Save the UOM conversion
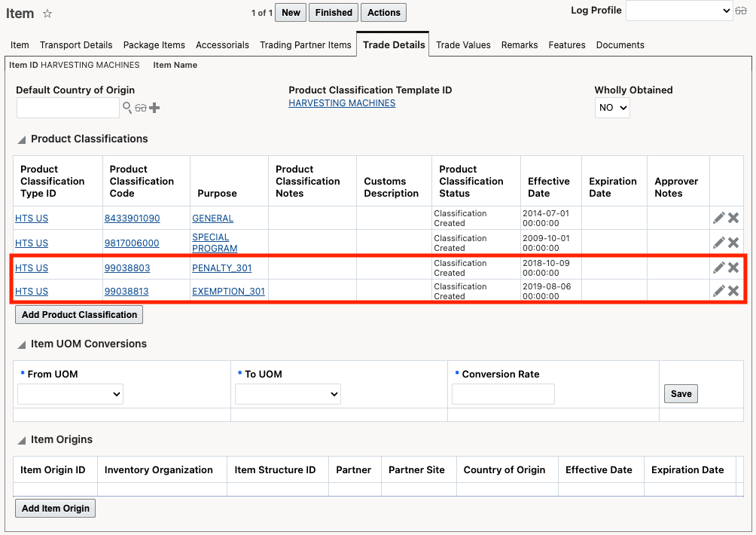This screenshot has height=535, width=756. tap(681, 393)
